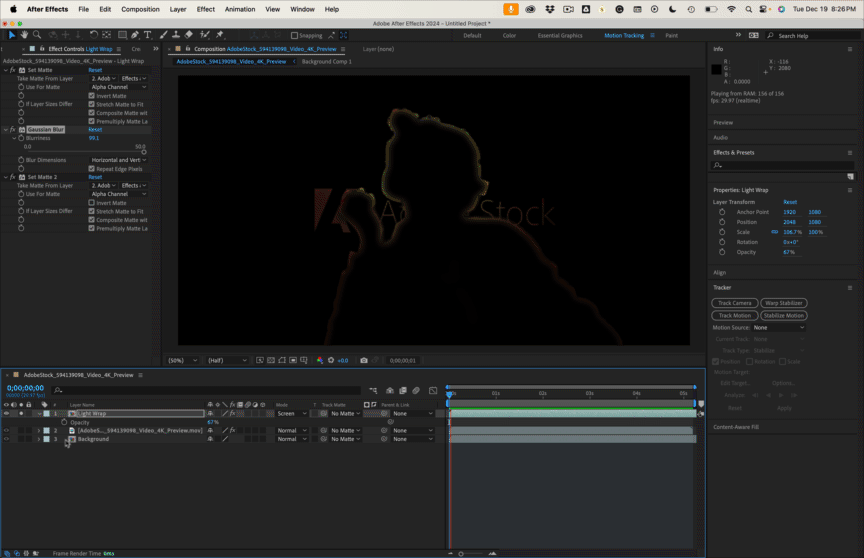
Task: Open Blur Dimensions dropdown
Action: [118, 160]
